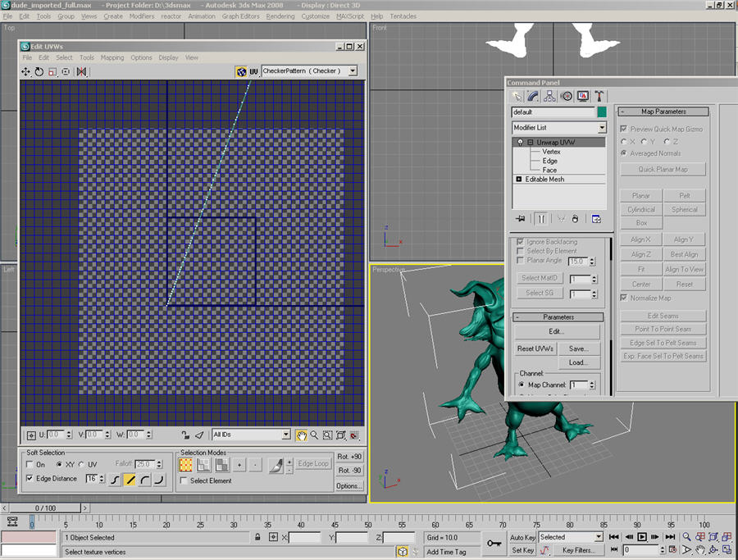Toggle the Ignore Backfacing checkbox
Viewport: 738px width, 560px height.
(520, 241)
